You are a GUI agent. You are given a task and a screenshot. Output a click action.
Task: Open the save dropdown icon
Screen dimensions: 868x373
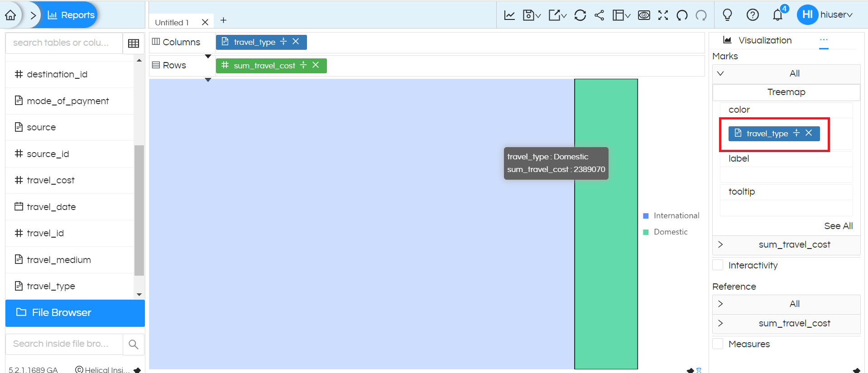click(532, 15)
